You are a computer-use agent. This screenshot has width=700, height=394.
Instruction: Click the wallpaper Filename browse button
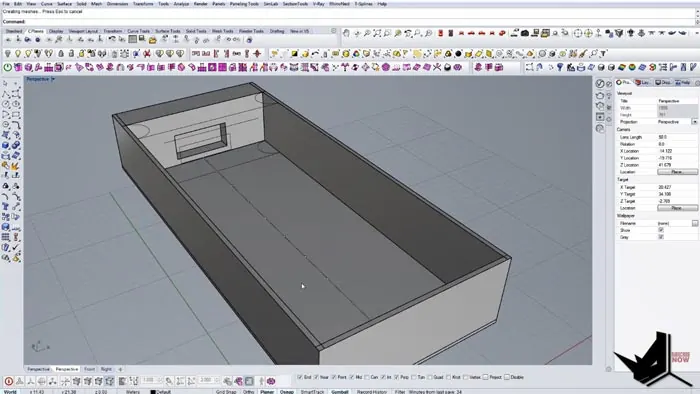(x=695, y=223)
